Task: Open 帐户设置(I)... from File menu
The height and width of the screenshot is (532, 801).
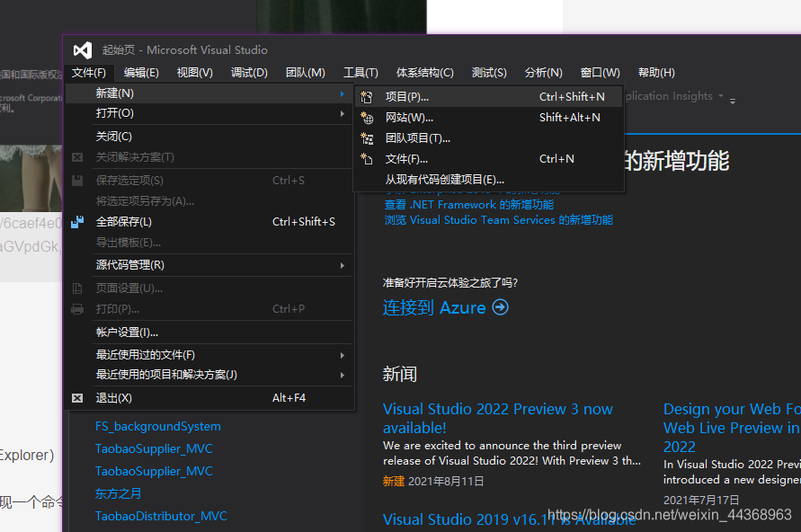Action: (x=209, y=332)
